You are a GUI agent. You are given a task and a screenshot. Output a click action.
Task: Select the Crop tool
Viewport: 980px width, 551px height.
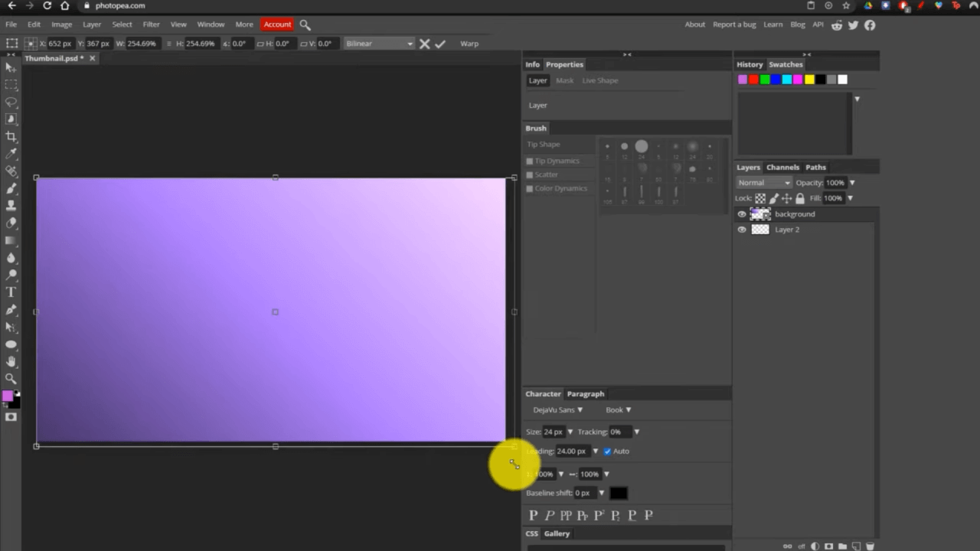pyautogui.click(x=11, y=136)
